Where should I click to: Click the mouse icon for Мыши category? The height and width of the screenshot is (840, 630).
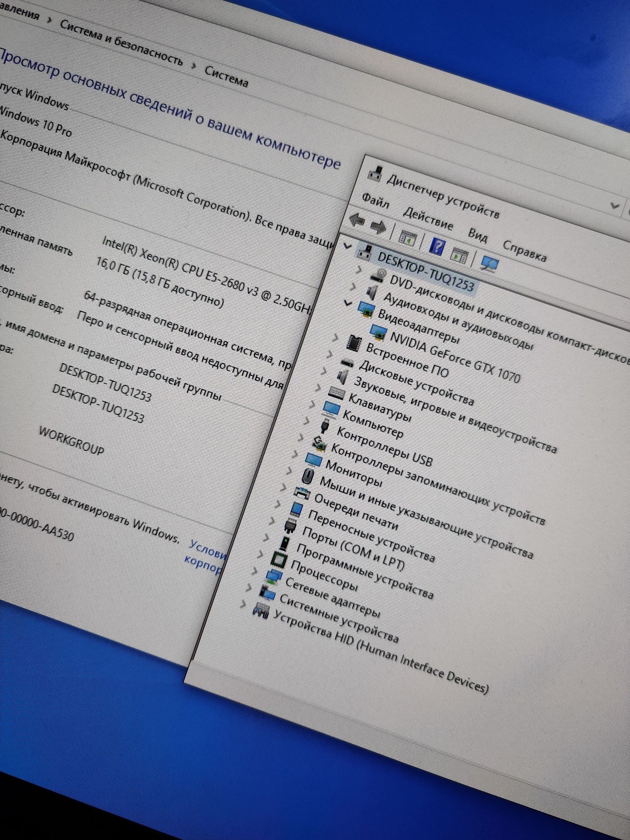(x=308, y=476)
